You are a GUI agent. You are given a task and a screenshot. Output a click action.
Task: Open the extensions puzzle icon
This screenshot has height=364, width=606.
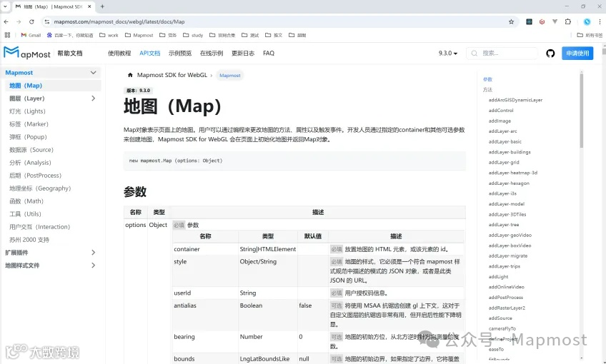pyautogui.click(x=567, y=22)
